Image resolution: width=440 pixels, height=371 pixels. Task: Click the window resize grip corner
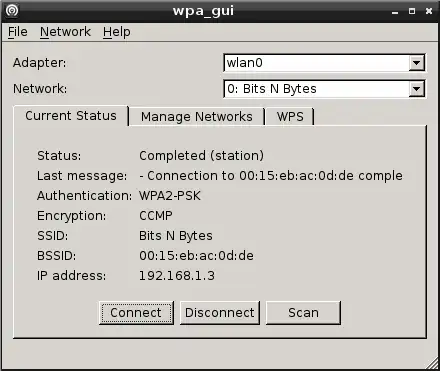[x=432, y=364]
